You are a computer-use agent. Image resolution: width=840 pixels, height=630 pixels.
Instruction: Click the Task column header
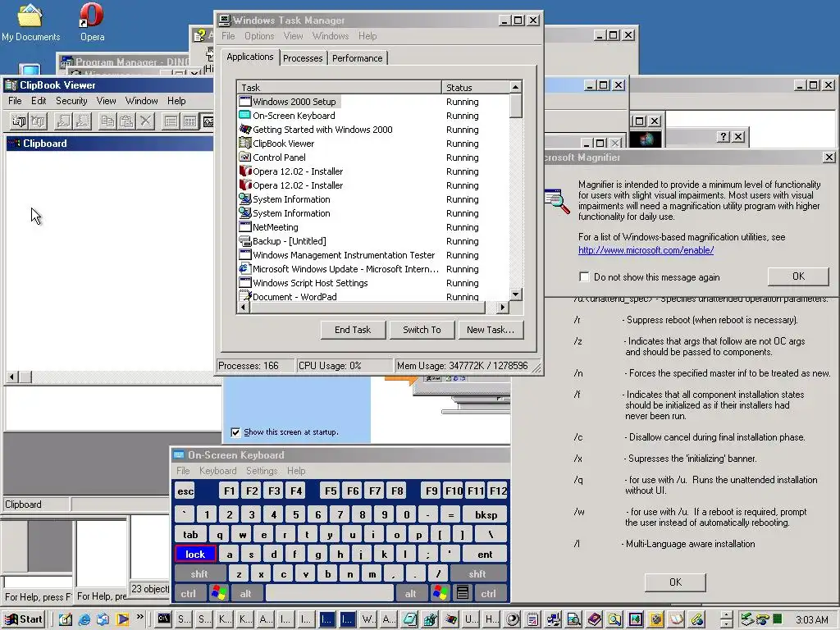point(339,87)
